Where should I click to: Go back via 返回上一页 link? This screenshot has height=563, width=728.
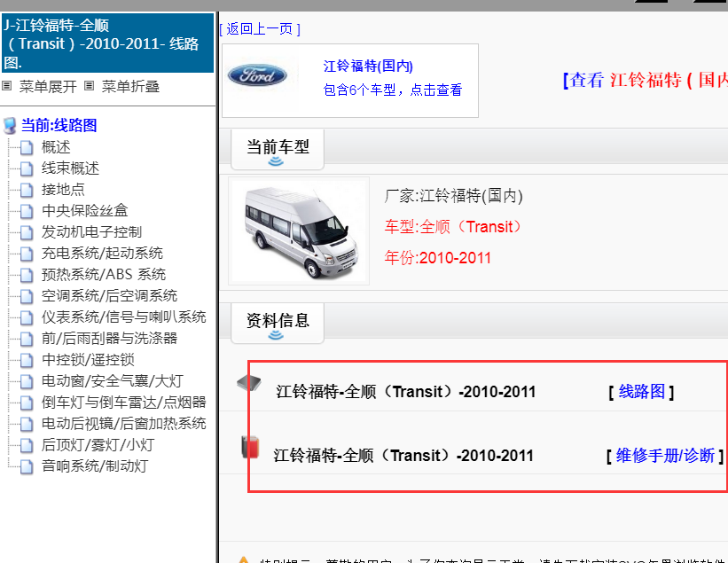tap(260, 29)
